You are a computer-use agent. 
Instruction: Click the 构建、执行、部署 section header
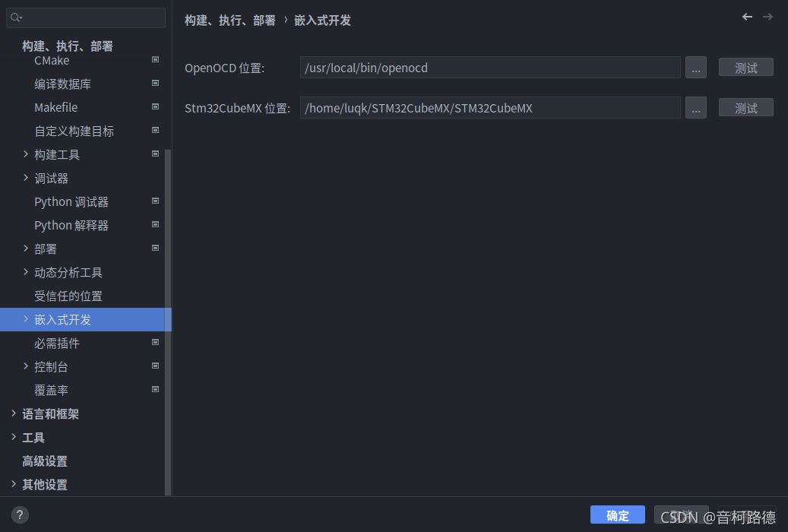click(68, 46)
